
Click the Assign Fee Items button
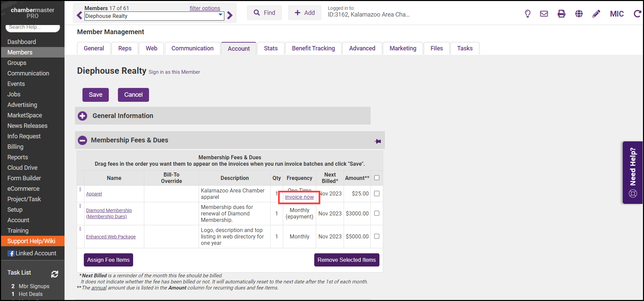[x=108, y=260]
